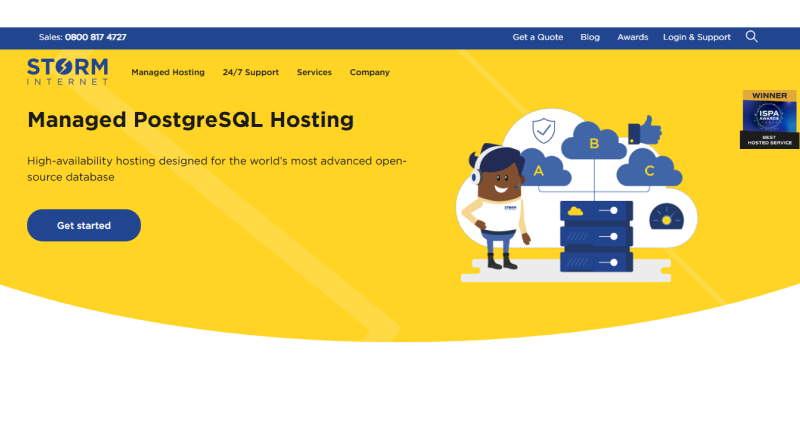Viewport: 800px width, 445px height.
Task: Follow the Get a Quote link
Action: [538, 37]
